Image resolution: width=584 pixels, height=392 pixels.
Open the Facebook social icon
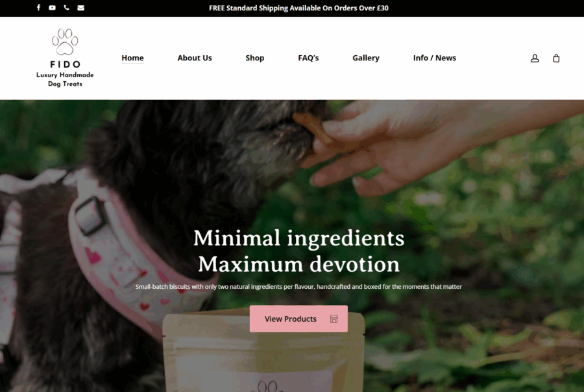[38, 7]
